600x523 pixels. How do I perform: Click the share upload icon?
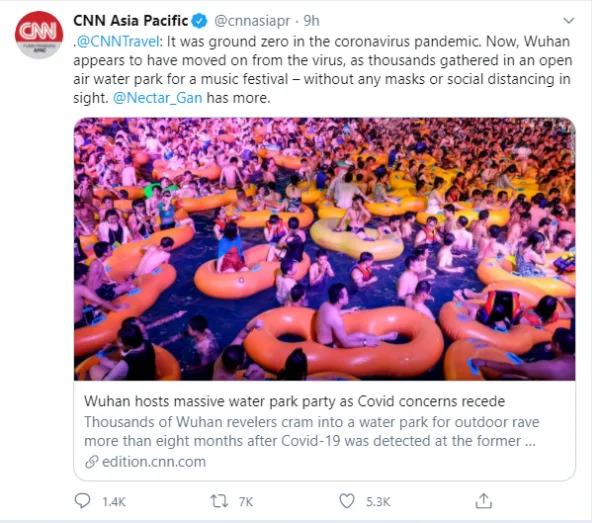coord(484,501)
